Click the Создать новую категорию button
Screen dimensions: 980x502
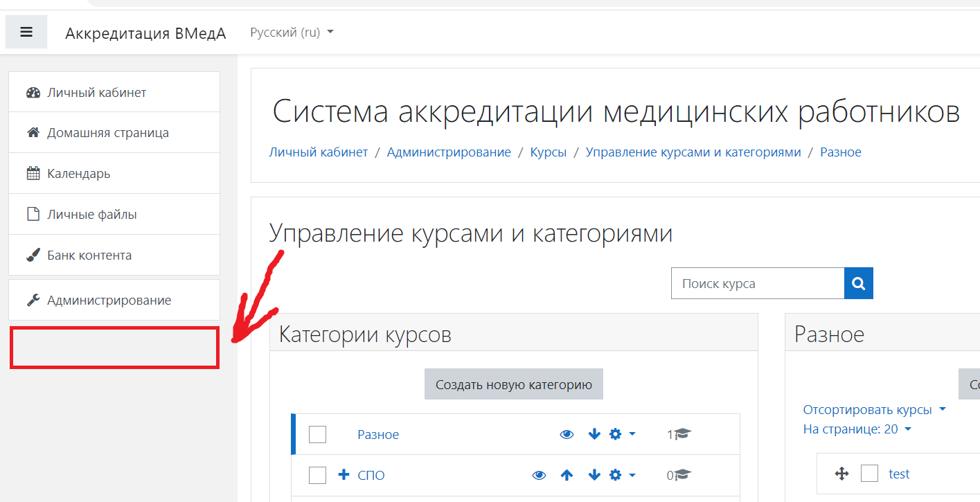click(513, 384)
